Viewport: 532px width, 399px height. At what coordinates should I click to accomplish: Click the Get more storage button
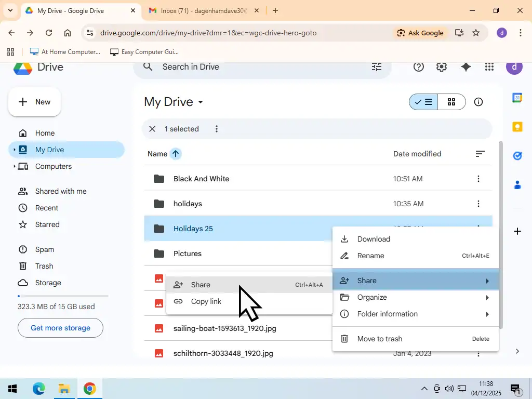point(60,328)
